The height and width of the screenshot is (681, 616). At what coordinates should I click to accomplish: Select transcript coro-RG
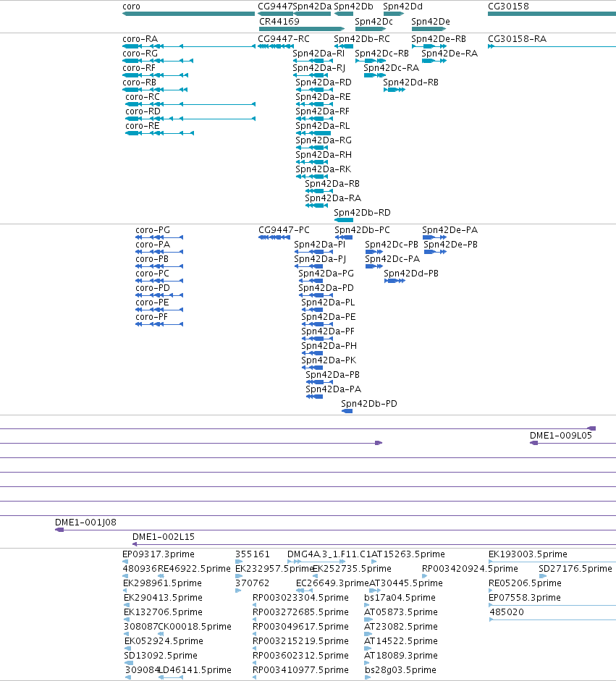pos(158,61)
